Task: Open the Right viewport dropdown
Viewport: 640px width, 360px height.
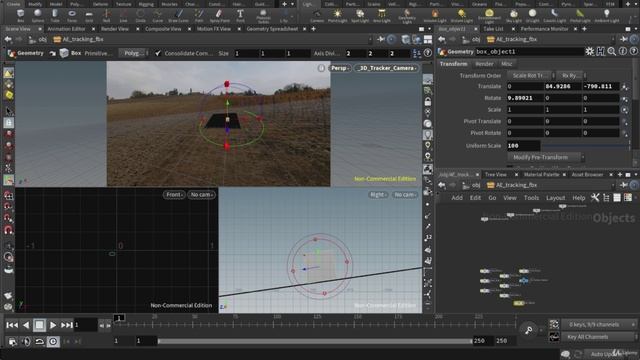Action: (378, 195)
